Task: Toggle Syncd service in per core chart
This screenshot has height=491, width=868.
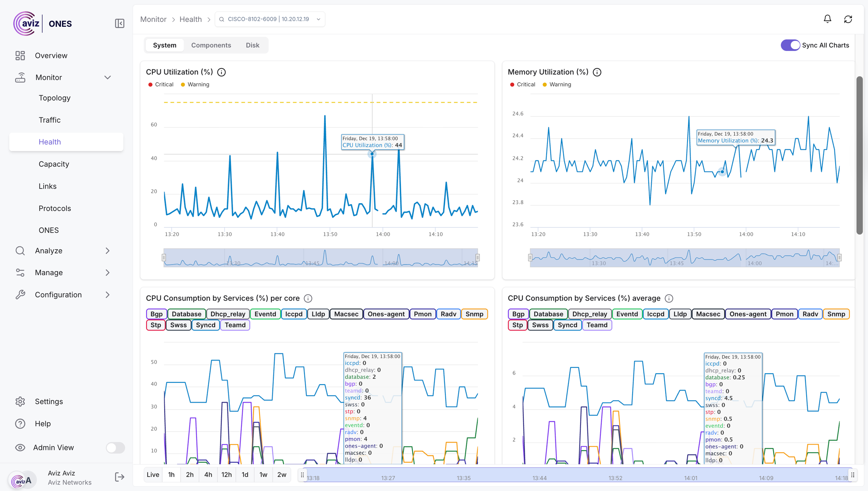Action: [x=205, y=325]
